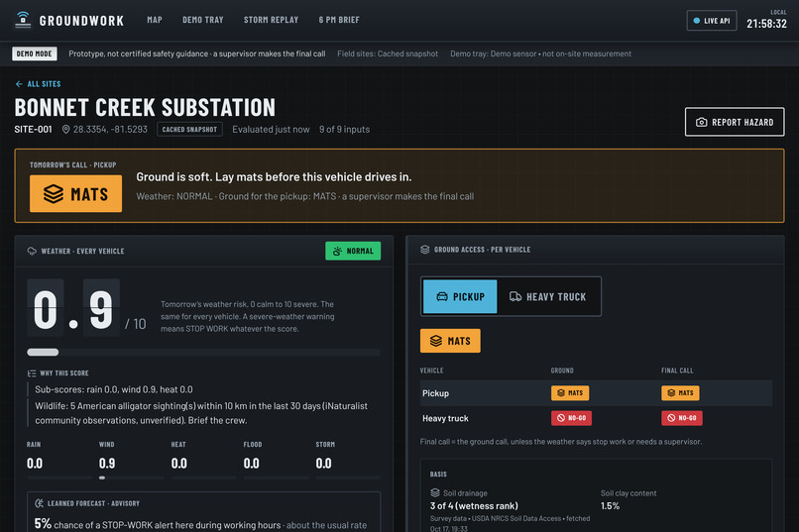Click the location pin icon near coordinates

coord(65,130)
